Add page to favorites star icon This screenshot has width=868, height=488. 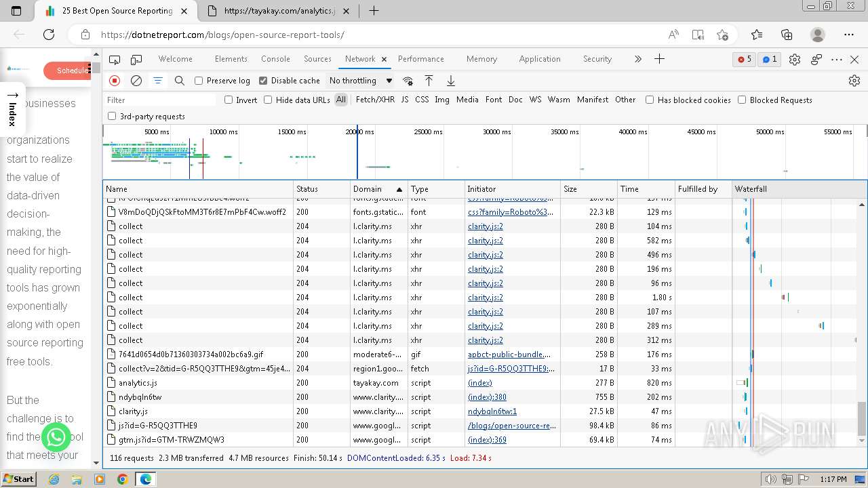tap(722, 35)
